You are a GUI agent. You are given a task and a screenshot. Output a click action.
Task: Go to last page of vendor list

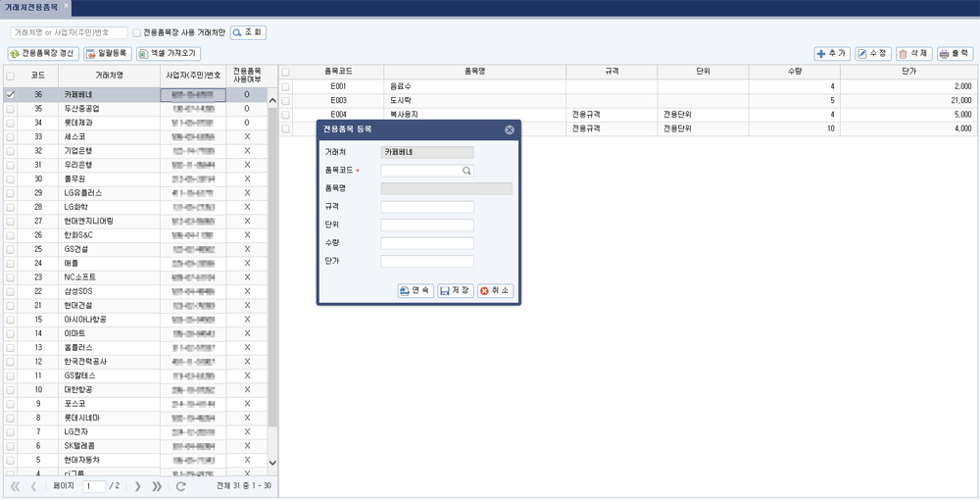(x=157, y=486)
